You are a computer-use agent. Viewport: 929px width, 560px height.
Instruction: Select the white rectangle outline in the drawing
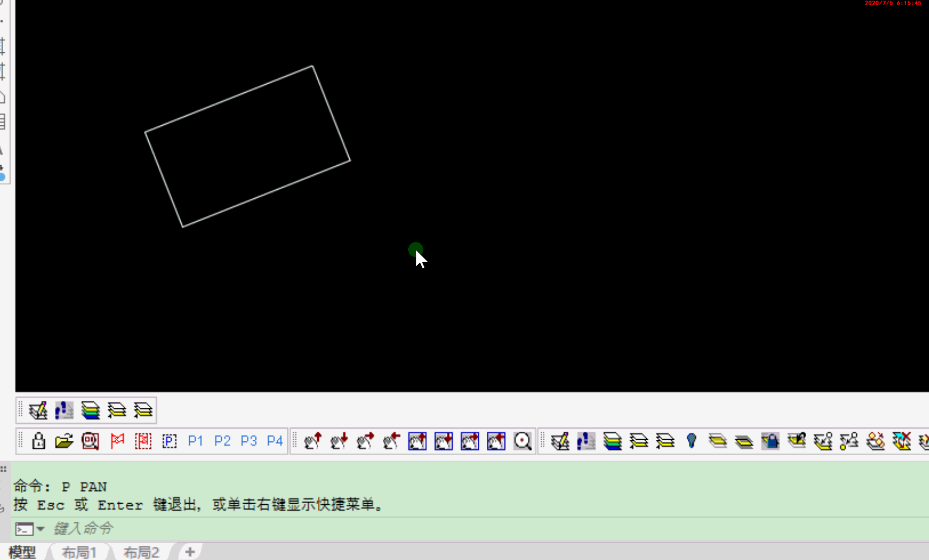point(228,99)
